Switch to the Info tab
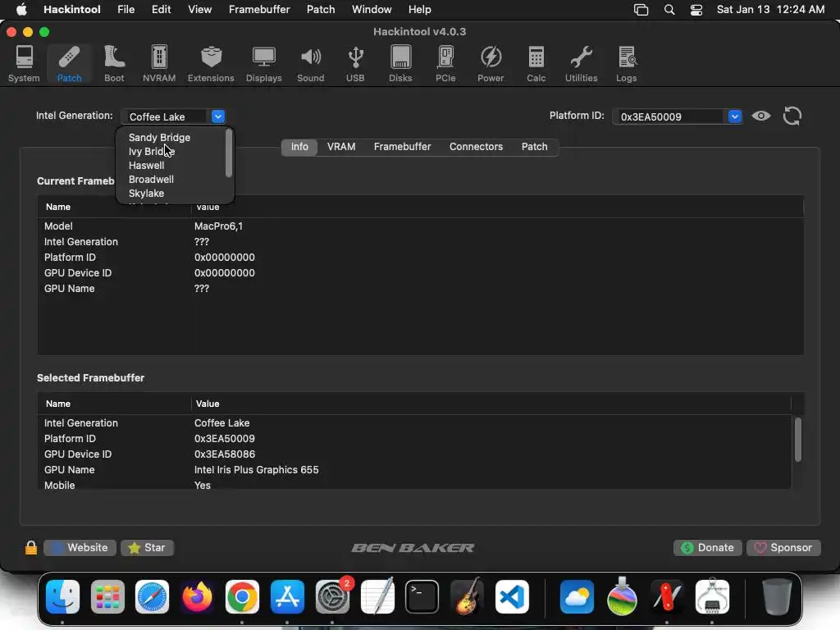 pyautogui.click(x=299, y=146)
